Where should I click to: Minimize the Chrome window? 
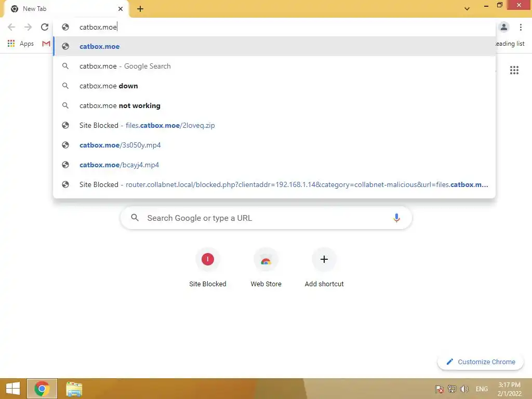point(486,6)
